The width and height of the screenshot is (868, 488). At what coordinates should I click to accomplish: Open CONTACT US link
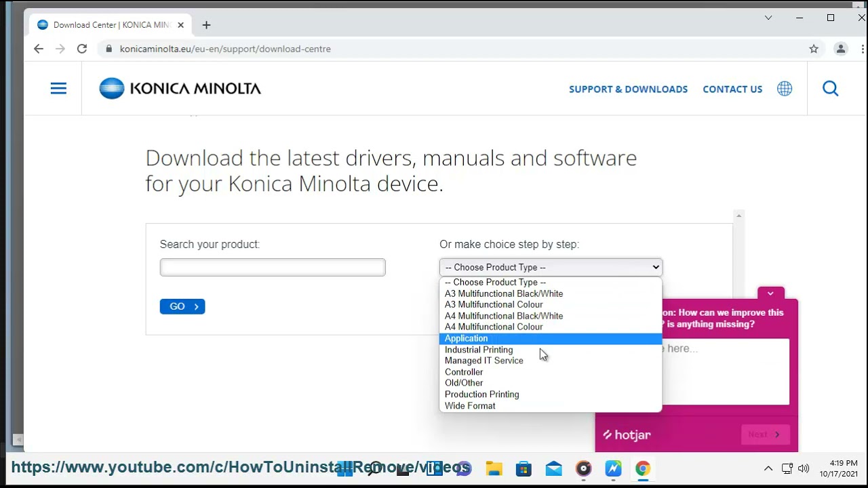pyautogui.click(x=732, y=89)
